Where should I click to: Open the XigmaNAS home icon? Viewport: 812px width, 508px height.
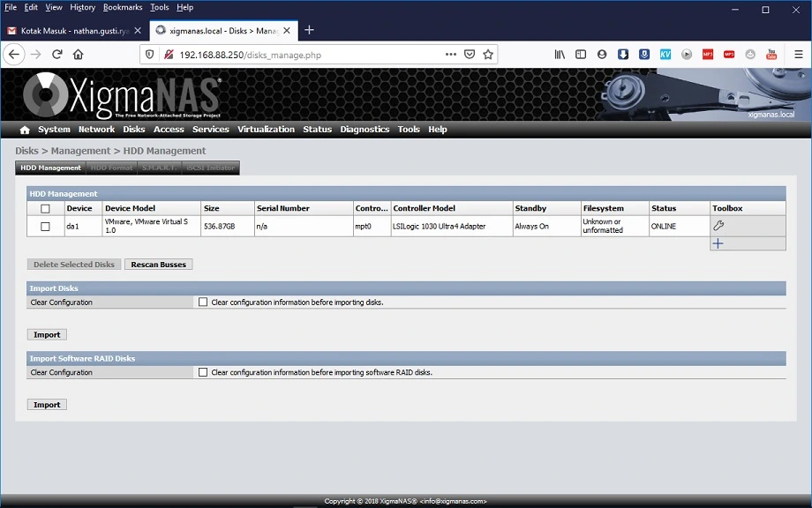click(x=25, y=130)
